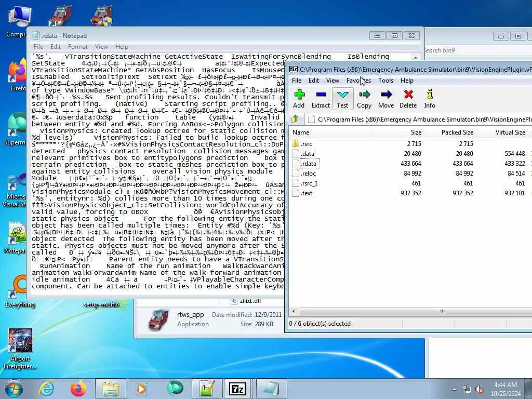Click the green globe app taskbar icon
532x399 pixels.
tap(175, 389)
